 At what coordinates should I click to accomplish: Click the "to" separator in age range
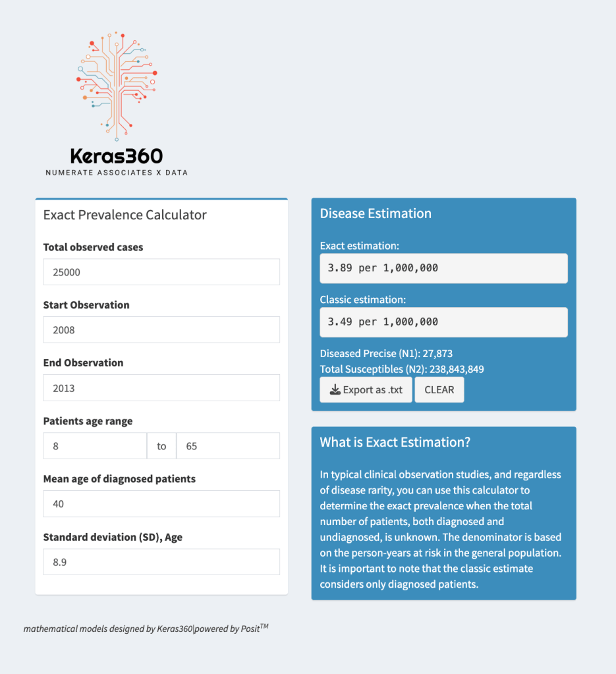click(161, 446)
